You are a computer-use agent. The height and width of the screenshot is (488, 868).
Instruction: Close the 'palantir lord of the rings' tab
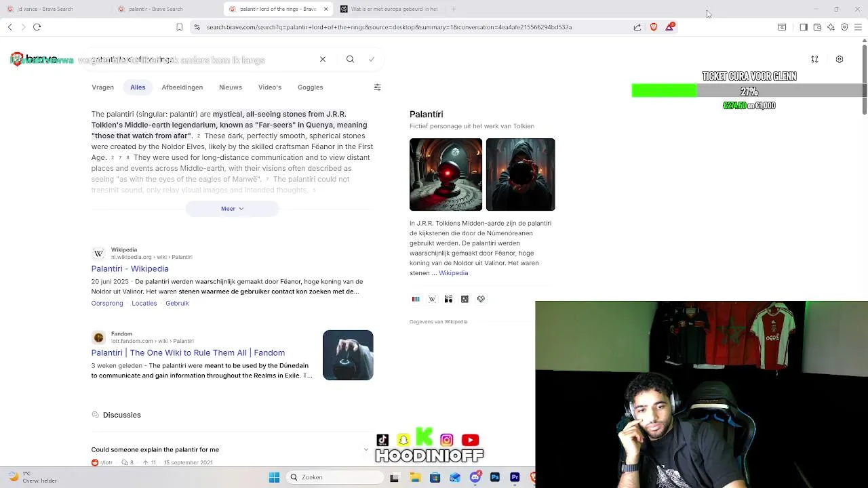pos(325,9)
